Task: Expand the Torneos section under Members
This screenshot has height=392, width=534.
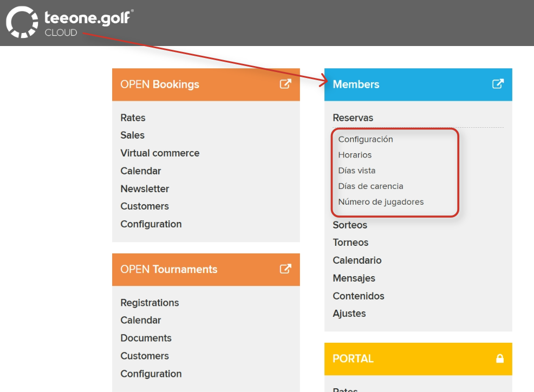Action: [x=350, y=243]
